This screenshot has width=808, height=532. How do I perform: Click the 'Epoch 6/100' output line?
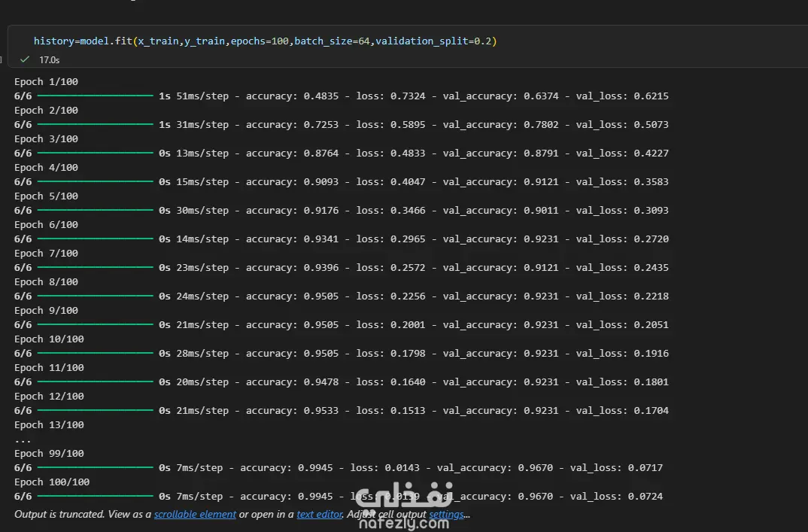(x=47, y=225)
